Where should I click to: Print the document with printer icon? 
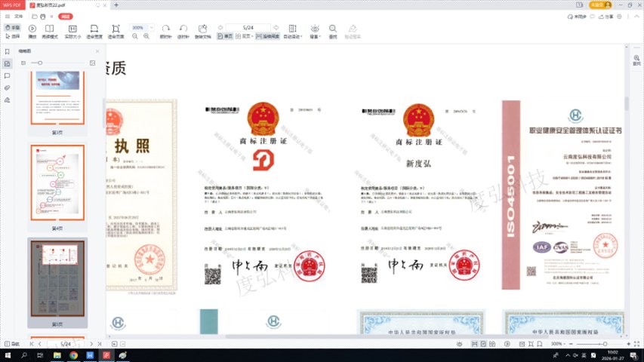pyautogui.click(x=43, y=17)
